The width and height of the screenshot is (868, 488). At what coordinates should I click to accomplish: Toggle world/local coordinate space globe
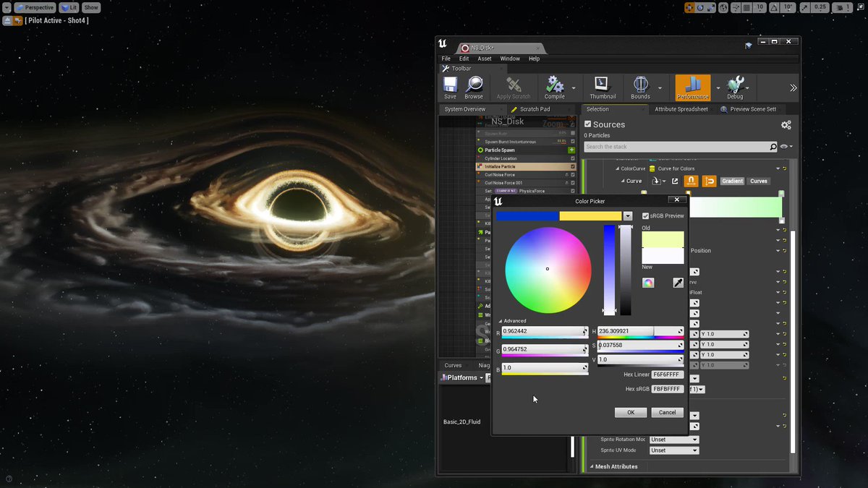click(x=723, y=7)
